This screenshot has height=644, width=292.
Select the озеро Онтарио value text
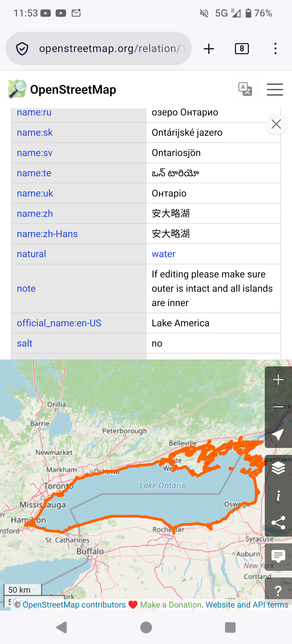pyautogui.click(x=185, y=113)
